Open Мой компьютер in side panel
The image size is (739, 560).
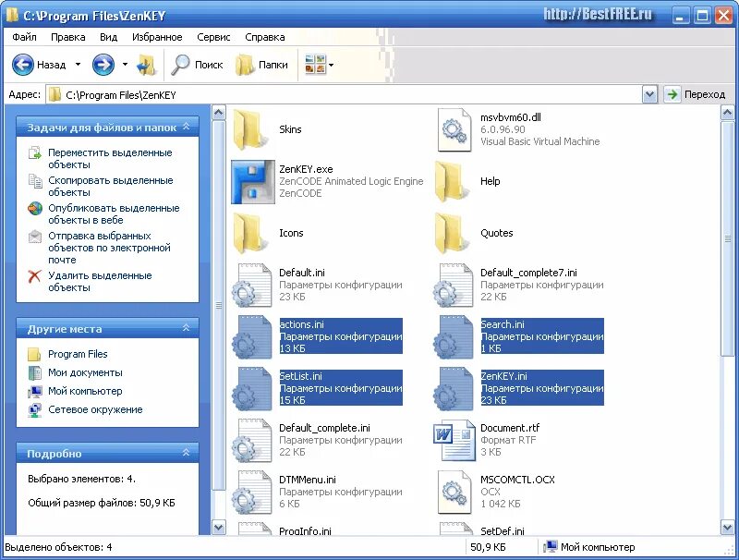click(x=85, y=391)
